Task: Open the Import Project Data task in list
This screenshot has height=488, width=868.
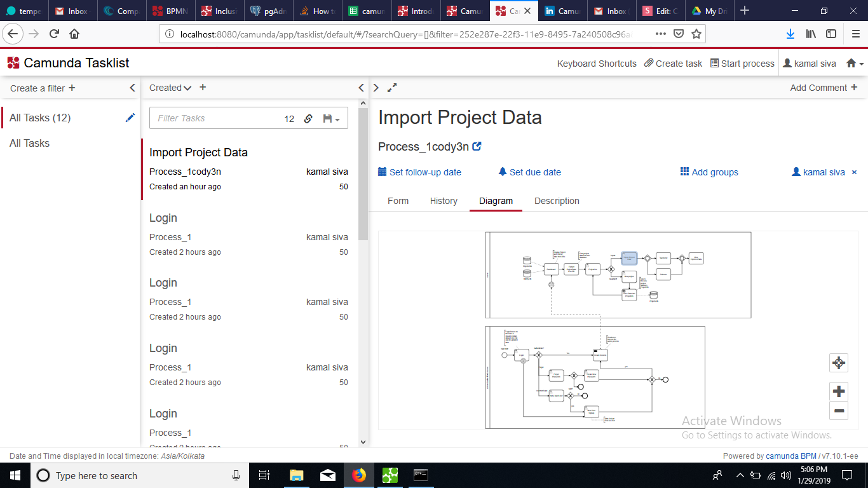Action: (x=249, y=169)
